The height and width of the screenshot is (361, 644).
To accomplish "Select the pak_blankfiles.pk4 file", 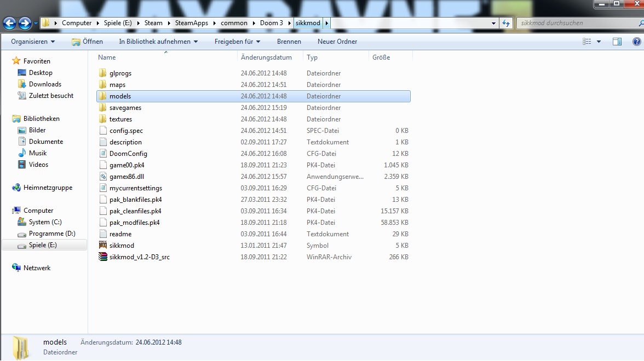I will pos(136,199).
